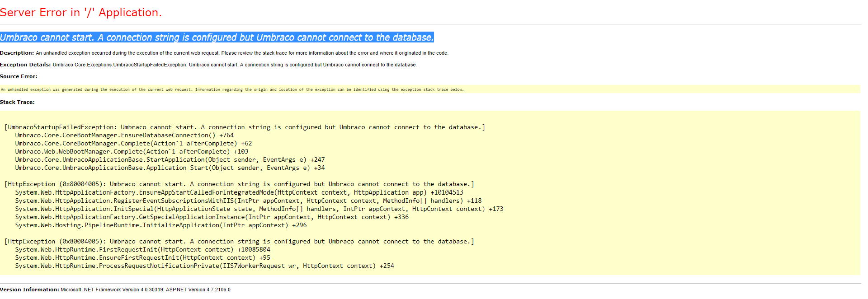Click the "Umbraco.Core.Exceptions.UmbracoStartupFailedException" exception details text

pos(235,65)
